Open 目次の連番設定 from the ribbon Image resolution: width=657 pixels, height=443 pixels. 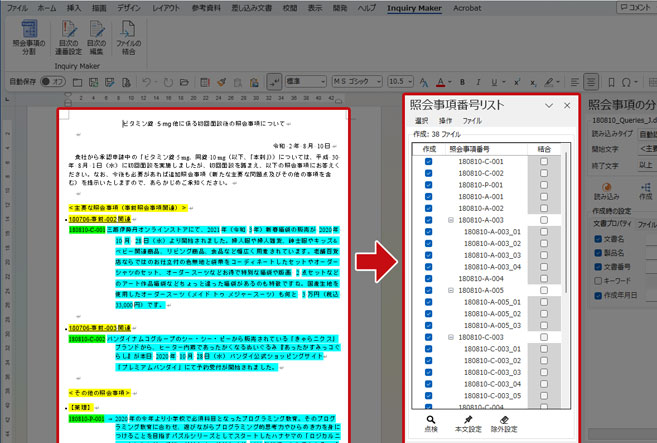(x=68, y=44)
